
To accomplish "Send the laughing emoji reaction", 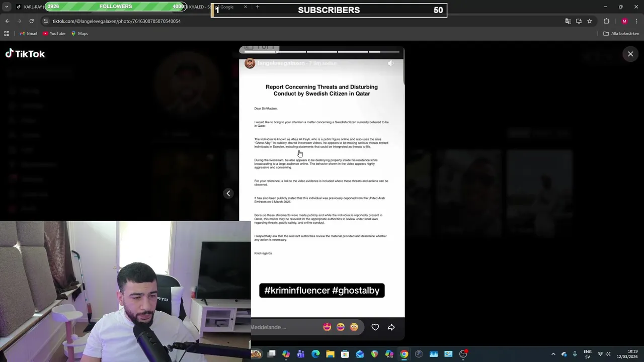I will 341,327.
